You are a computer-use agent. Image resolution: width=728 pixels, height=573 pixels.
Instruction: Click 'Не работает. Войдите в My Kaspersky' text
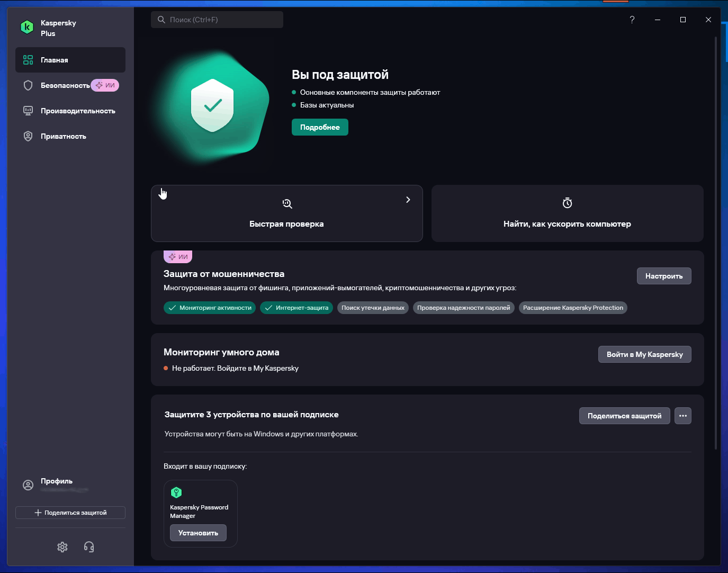pos(235,368)
